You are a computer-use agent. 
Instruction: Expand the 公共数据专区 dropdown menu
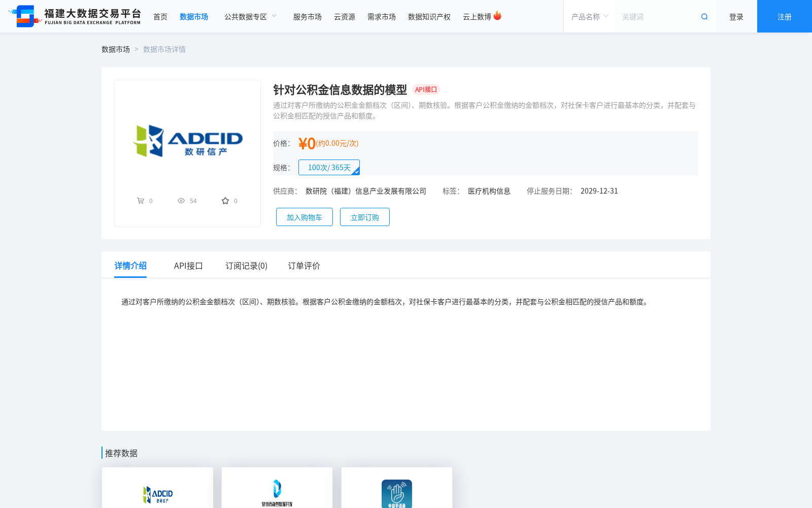coord(251,17)
